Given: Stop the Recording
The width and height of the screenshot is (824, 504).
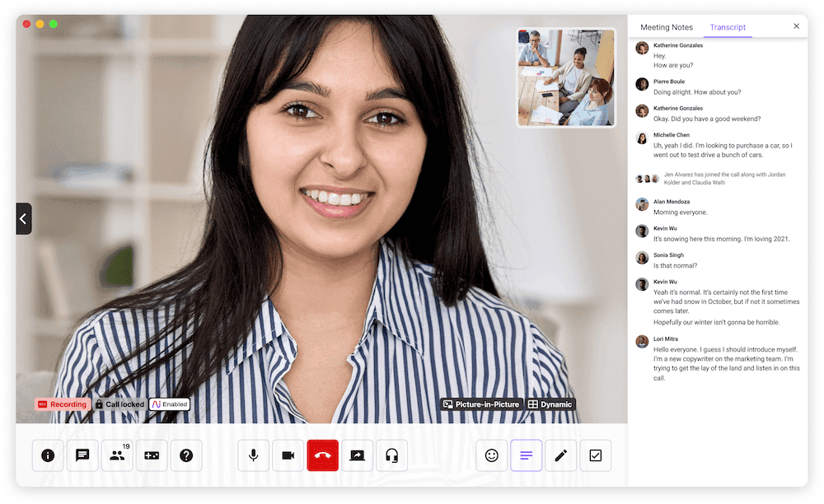Looking at the screenshot, I should pyautogui.click(x=63, y=404).
